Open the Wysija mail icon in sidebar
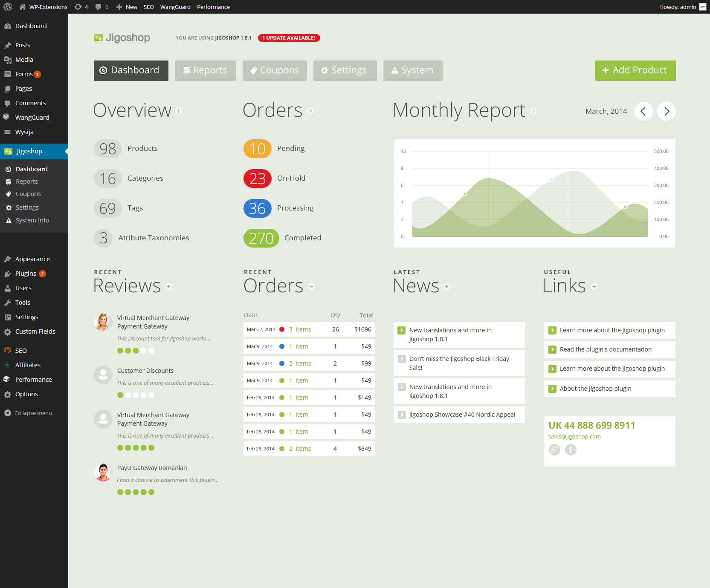Viewport: 710px width, 588px height. pyautogui.click(x=9, y=132)
